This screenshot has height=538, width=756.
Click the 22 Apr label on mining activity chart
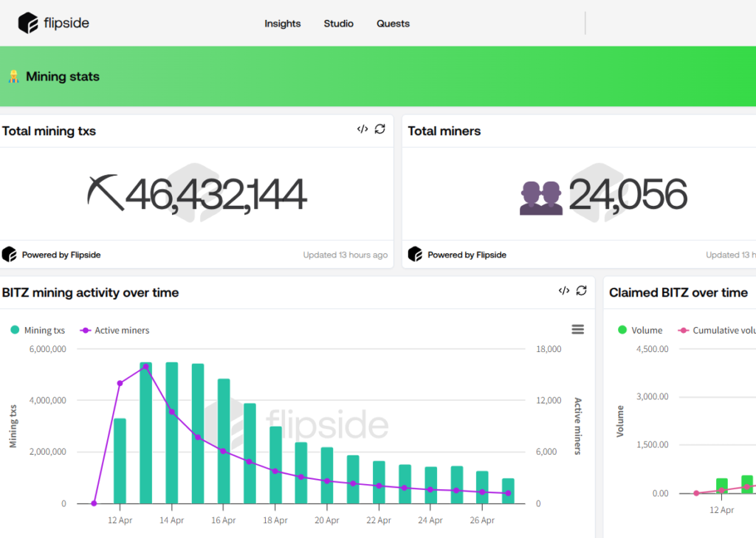click(379, 520)
